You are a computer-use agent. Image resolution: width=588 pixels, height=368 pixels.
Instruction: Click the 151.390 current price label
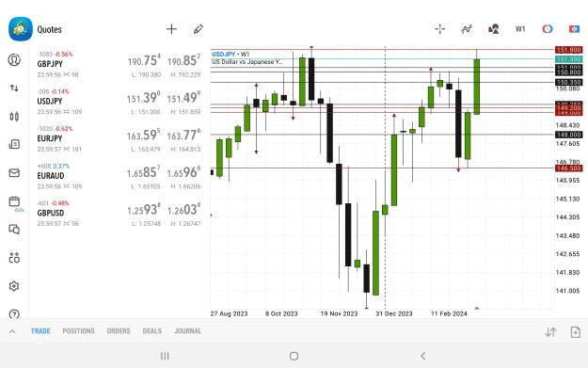click(x=569, y=59)
